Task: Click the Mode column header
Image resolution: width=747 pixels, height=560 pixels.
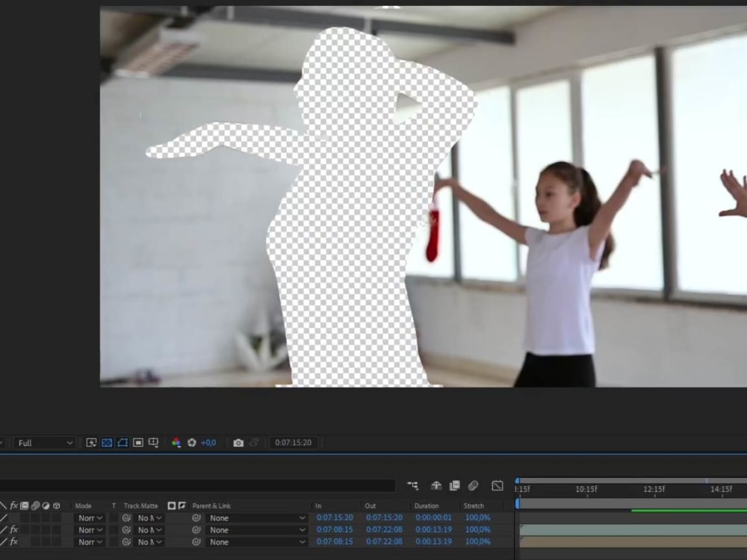Action: [84, 505]
